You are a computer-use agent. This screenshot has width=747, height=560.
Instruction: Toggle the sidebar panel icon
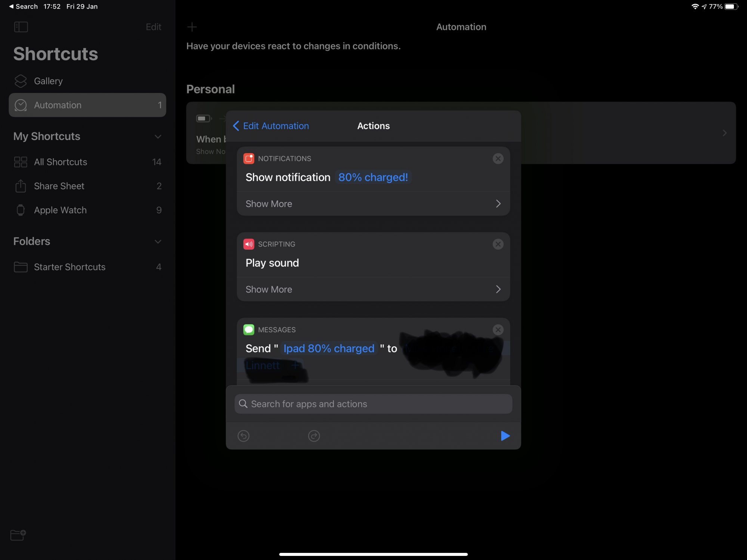(21, 27)
